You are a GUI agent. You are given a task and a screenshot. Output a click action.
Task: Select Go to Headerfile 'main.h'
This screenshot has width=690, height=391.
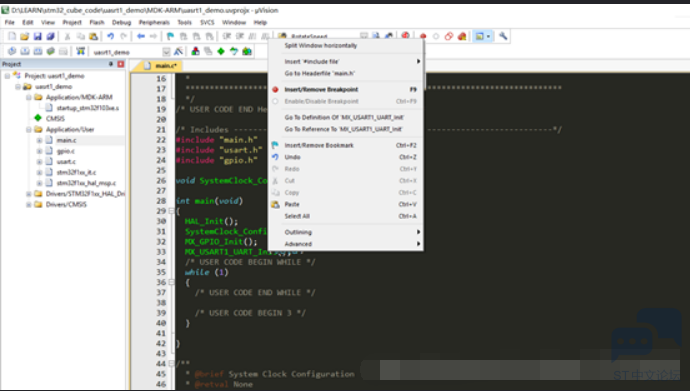(345, 73)
